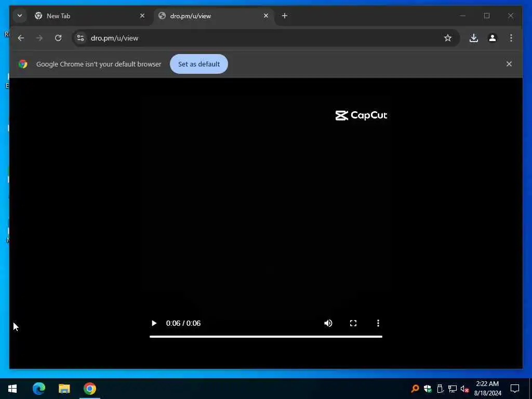
Task: Dismiss the default browser notification bar
Action: tap(509, 64)
